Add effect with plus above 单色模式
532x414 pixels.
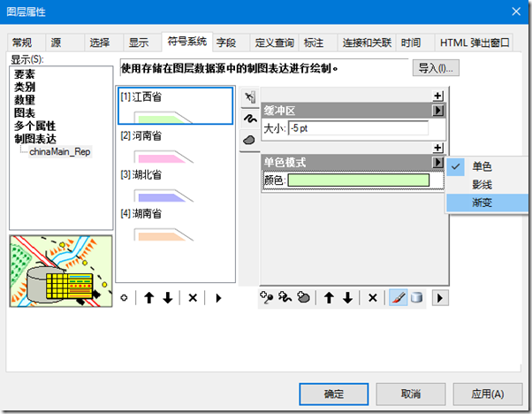tap(438, 148)
